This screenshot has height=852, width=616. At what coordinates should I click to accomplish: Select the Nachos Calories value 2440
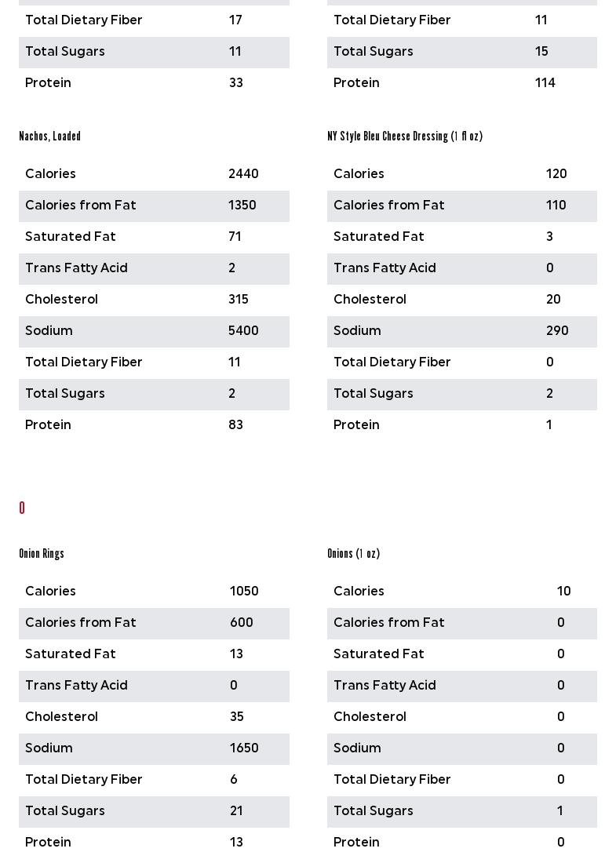click(x=243, y=174)
